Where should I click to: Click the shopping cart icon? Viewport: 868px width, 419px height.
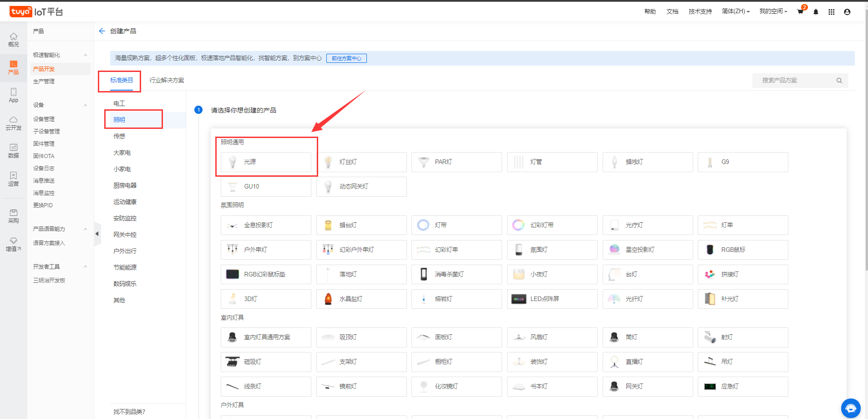pos(800,12)
